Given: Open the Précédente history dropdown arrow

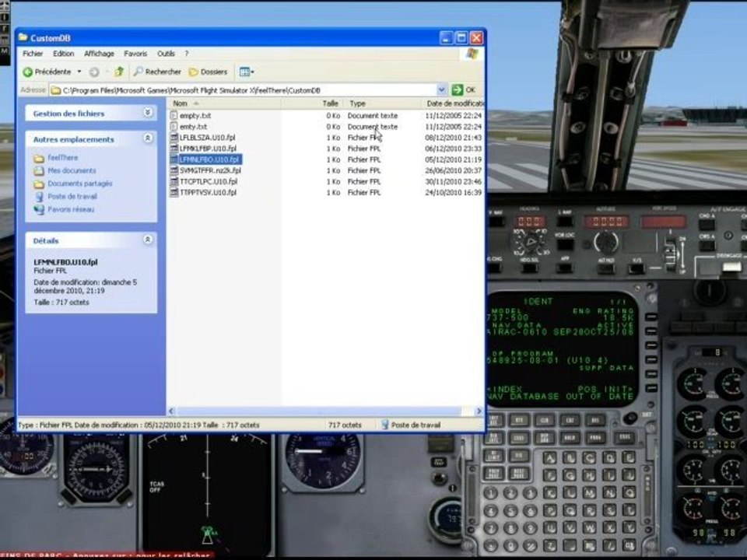Looking at the screenshot, I should pos(79,72).
